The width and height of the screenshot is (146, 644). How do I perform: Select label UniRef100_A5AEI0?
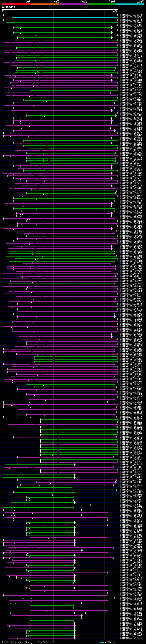[x=131, y=55]
